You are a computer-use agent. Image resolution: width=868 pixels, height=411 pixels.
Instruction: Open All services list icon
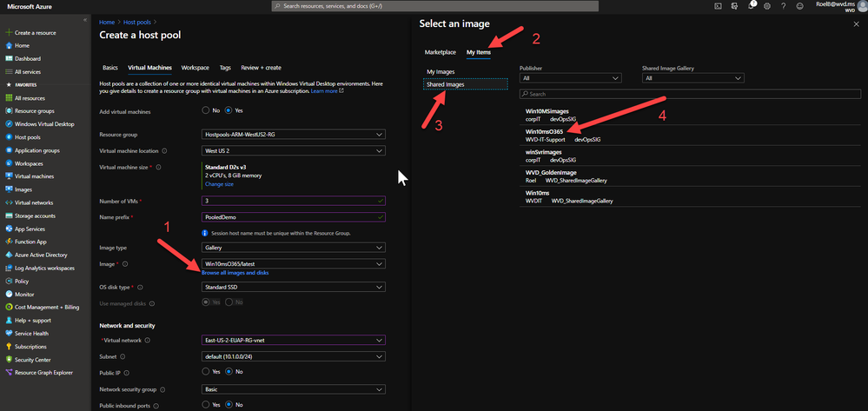coord(9,72)
